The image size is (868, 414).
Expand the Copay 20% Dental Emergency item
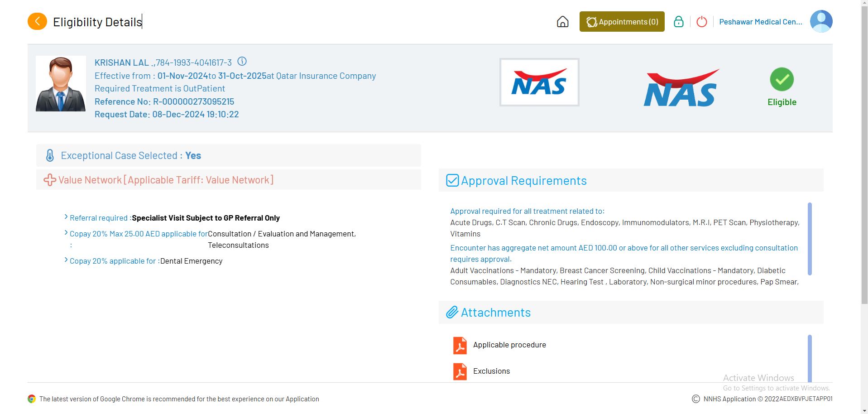(67, 260)
